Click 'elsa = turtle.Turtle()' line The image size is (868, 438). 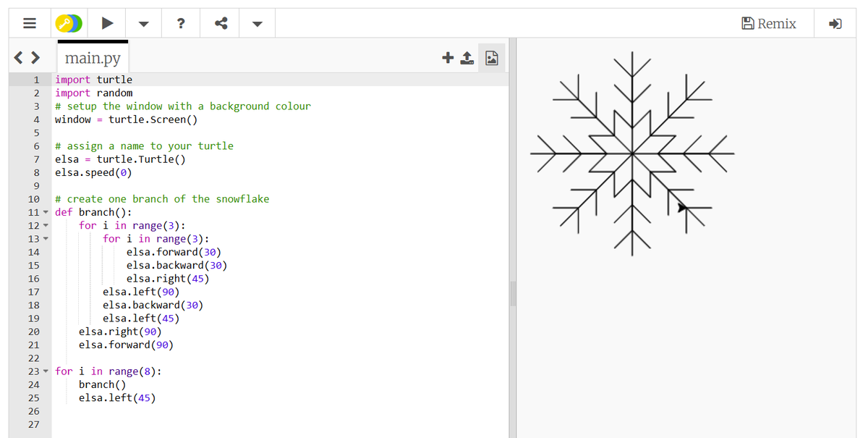pyautogui.click(x=120, y=159)
